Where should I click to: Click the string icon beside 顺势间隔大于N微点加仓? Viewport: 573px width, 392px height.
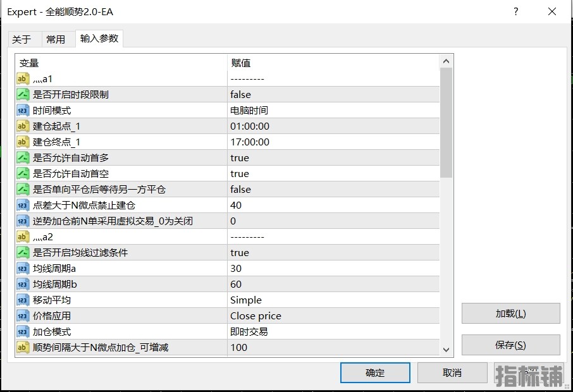23,348
